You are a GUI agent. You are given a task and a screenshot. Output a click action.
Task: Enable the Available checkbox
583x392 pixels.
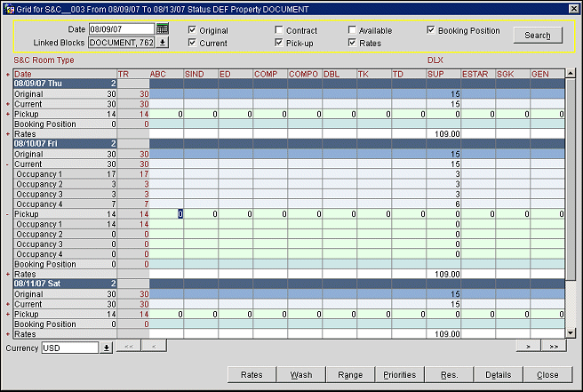tap(353, 30)
